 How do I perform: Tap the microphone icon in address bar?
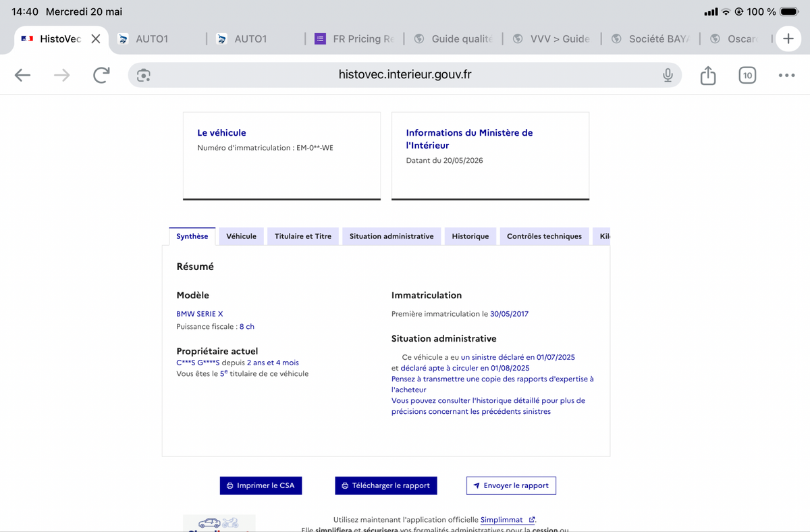pyautogui.click(x=668, y=75)
